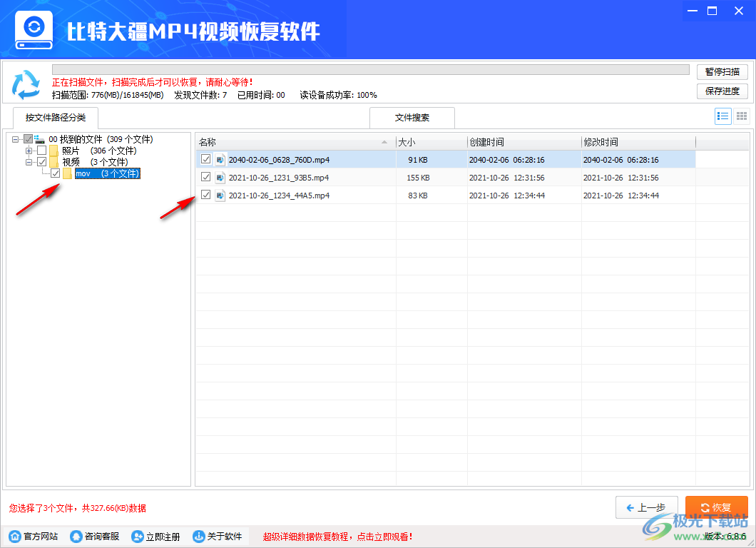Click the 关于软件 info icon
Screen dimensions: 756x548
pos(199,537)
